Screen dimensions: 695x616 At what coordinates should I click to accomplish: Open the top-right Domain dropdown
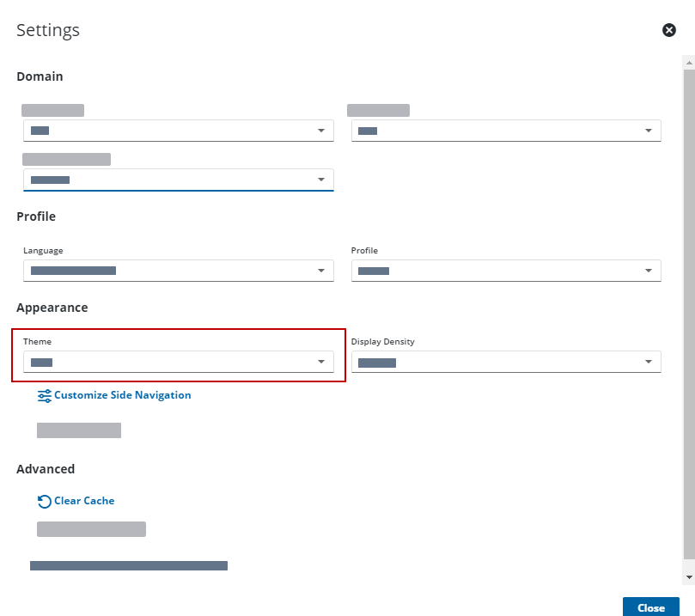point(506,131)
